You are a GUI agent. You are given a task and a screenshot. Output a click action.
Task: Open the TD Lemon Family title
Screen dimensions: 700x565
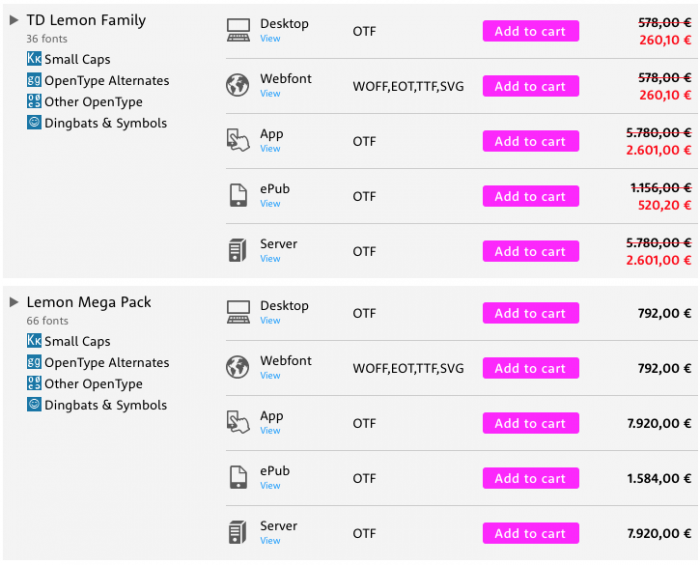[86, 20]
